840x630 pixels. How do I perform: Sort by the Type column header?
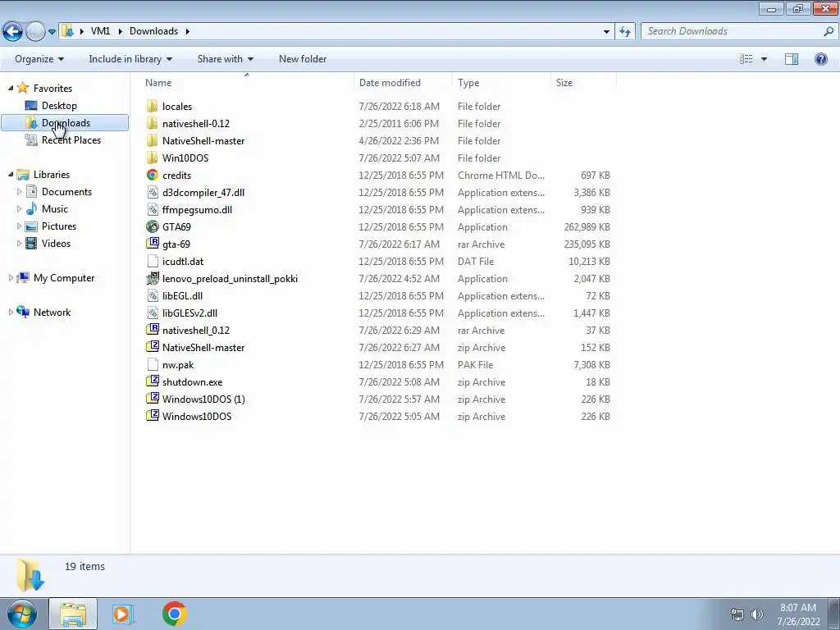[x=501, y=83]
